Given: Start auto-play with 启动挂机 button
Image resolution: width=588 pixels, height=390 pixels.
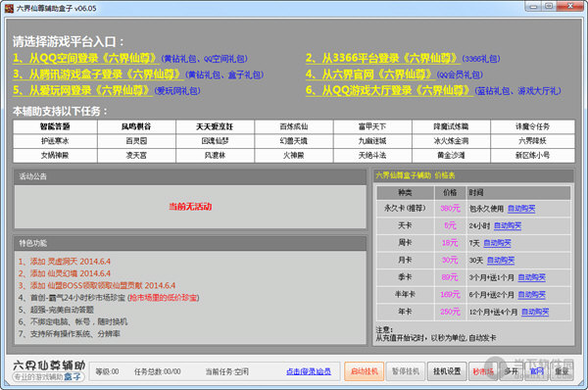Looking at the screenshot, I should (x=365, y=371).
